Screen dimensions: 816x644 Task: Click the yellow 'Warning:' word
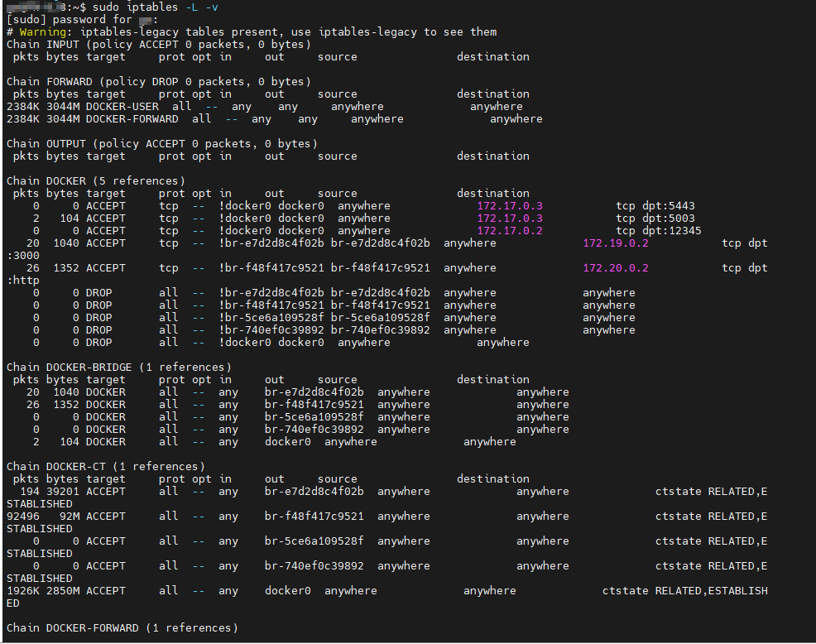click(x=43, y=32)
